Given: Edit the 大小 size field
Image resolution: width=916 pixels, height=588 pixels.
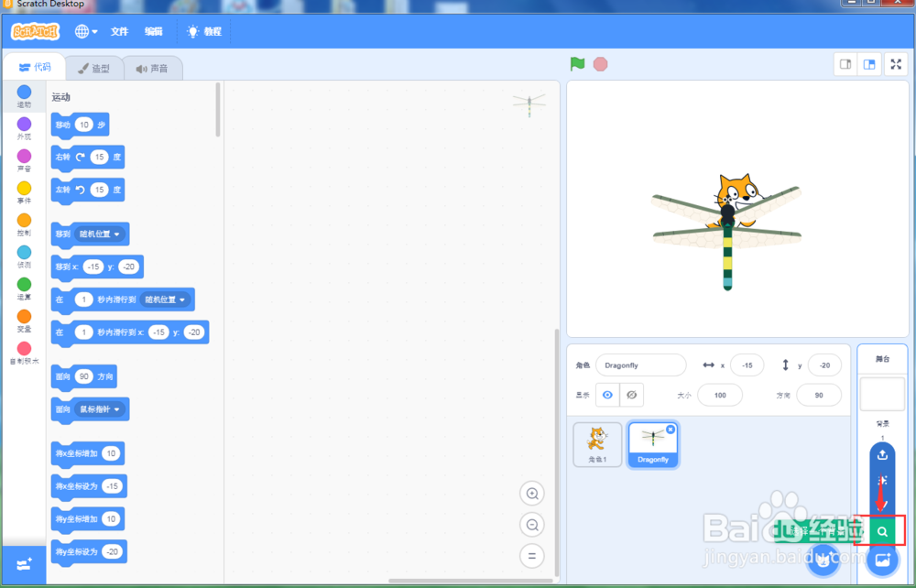Looking at the screenshot, I should tap(720, 396).
